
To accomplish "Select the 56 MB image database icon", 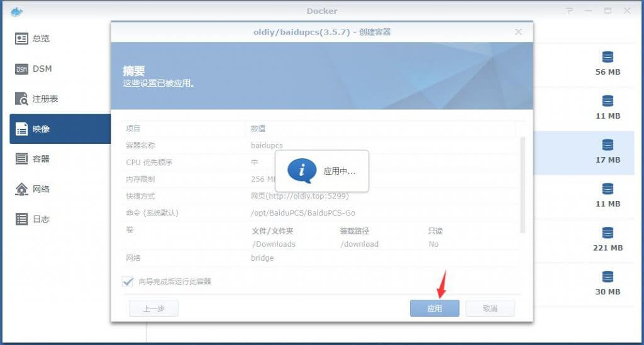I will (608, 57).
